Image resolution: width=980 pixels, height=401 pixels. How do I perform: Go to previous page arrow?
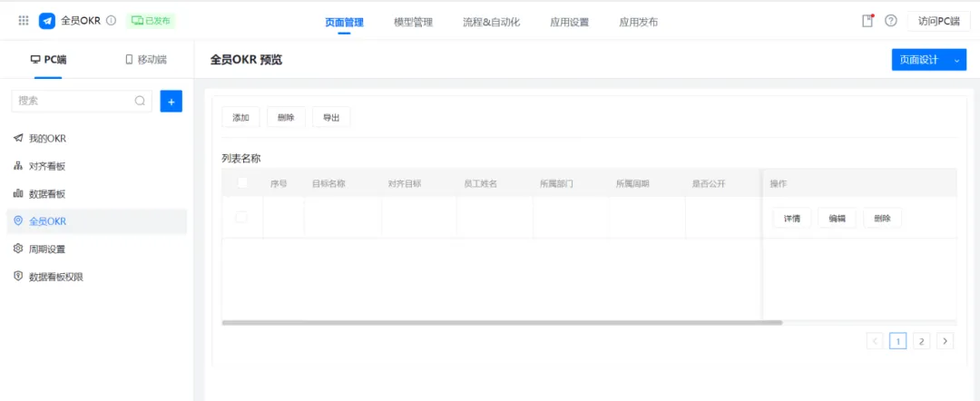pyautogui.click(x=875, y=341)
